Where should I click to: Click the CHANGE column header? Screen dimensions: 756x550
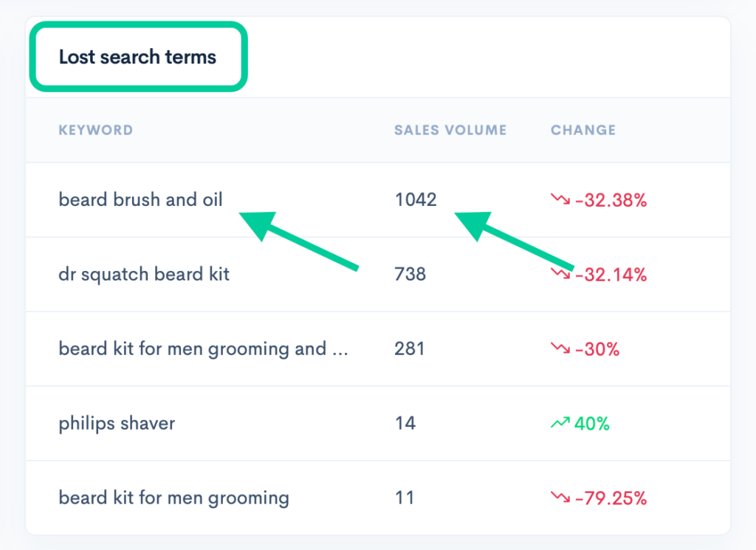[x=583, y=130]
